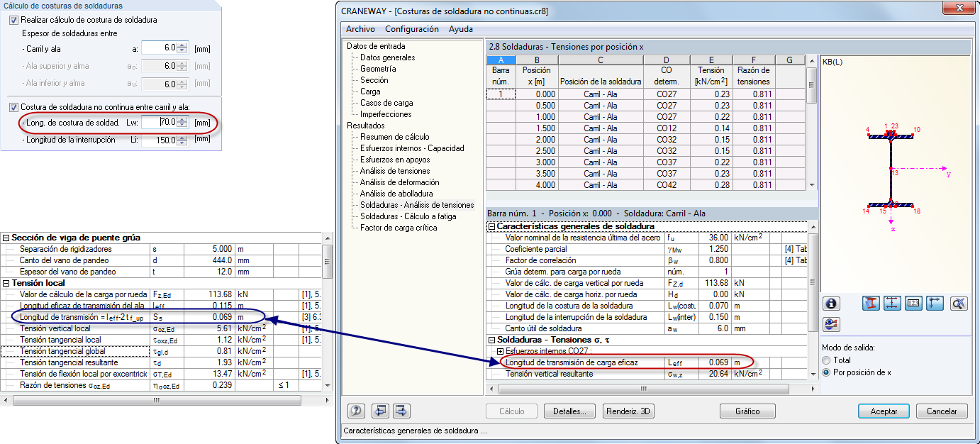Viewport: 980px width, 444px height.
Task: Go to next table with right arrow icon
Action: point(402,411)
